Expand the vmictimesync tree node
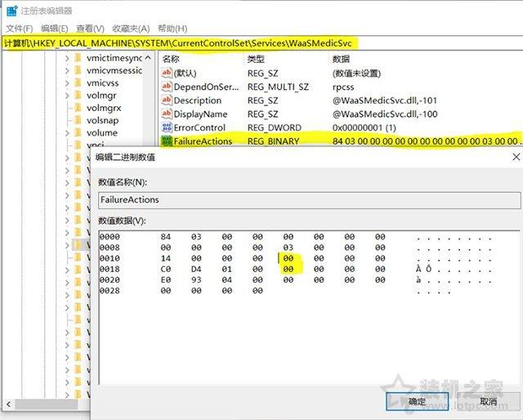523x420 pixels. pyautogui.click(x=67, y=58)
